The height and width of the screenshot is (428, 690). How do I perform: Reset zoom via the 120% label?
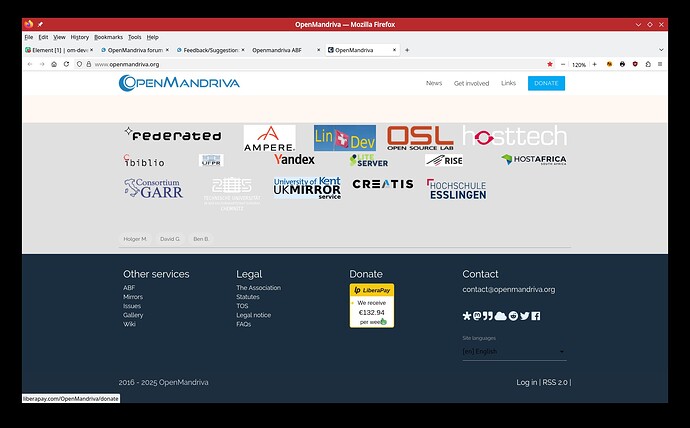click(579, 65)
